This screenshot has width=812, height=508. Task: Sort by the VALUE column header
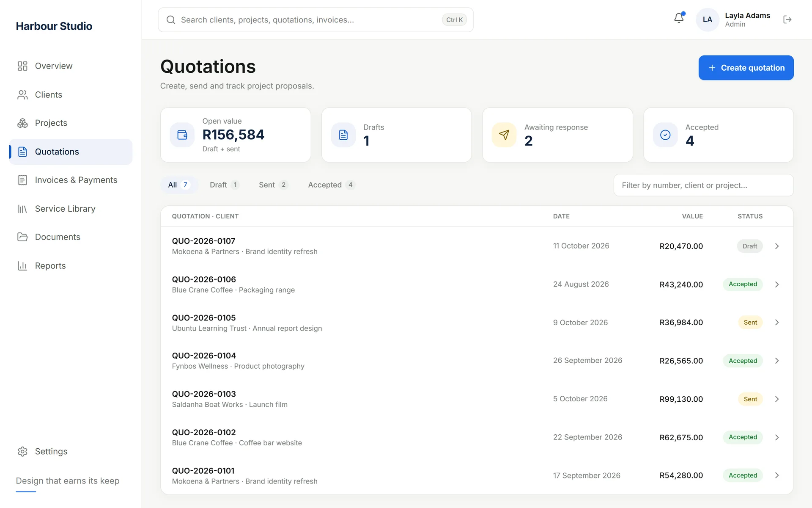click(x=692, y=216)
